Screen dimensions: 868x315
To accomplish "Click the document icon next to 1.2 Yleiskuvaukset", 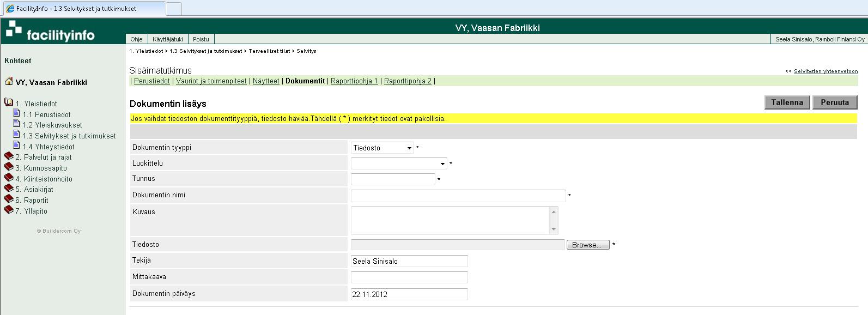I will click(16, 124).
